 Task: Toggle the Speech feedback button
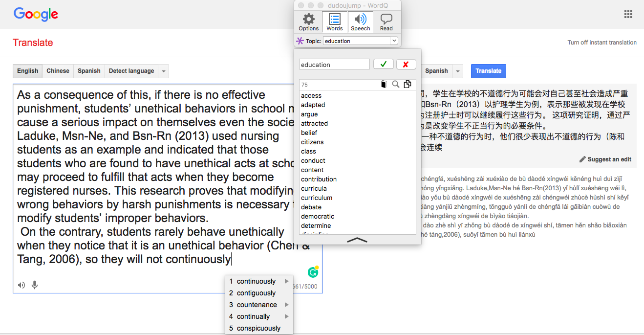(x=361, y=22)
